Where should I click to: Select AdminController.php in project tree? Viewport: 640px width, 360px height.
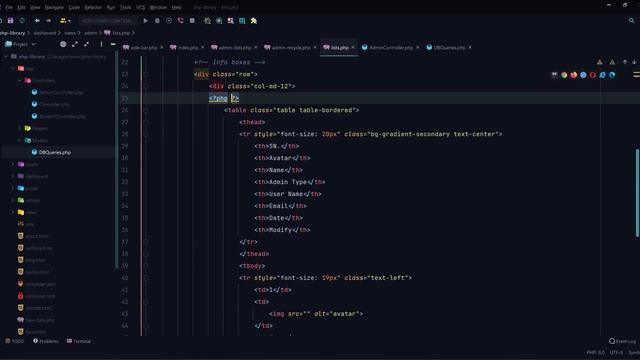click(x=61, y=93)
